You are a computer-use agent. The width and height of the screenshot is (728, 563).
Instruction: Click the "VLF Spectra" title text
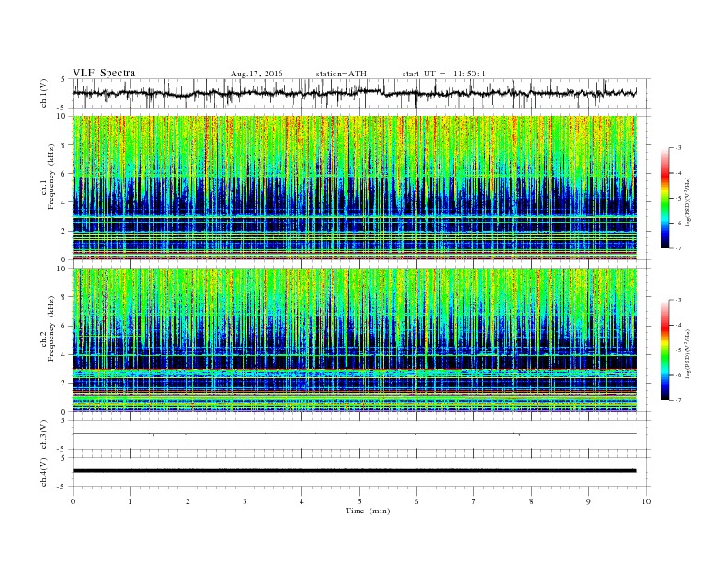tap(104, 73)
